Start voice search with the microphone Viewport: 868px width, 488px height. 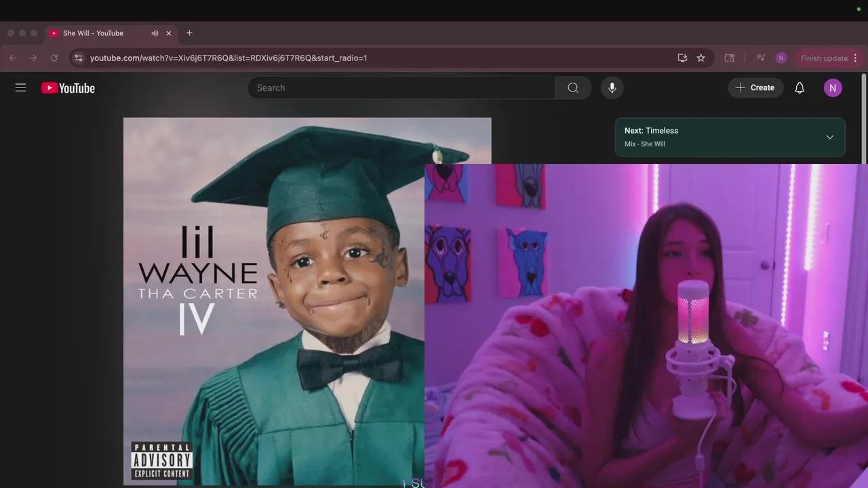(612, 87)
